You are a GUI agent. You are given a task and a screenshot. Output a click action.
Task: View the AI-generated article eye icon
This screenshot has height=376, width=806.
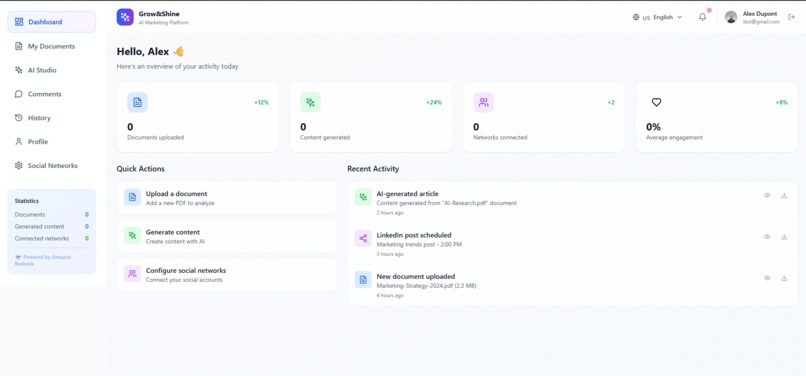coord(767,195)
